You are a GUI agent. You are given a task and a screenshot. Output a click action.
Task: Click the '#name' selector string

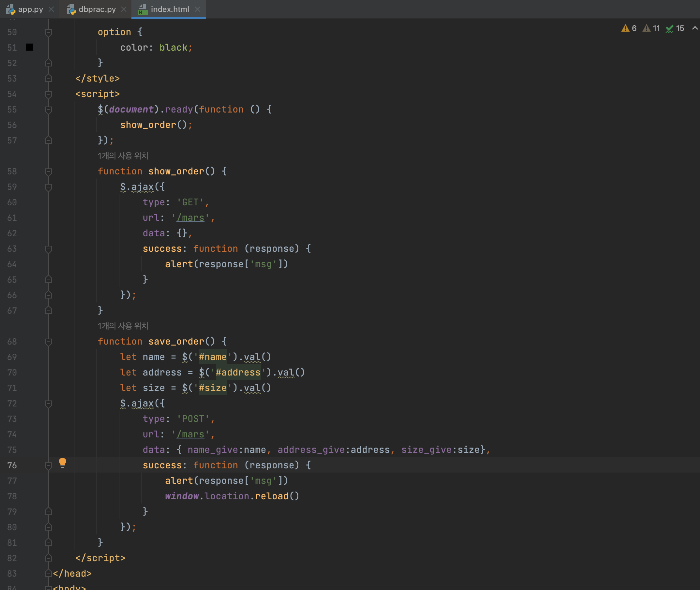213,357
